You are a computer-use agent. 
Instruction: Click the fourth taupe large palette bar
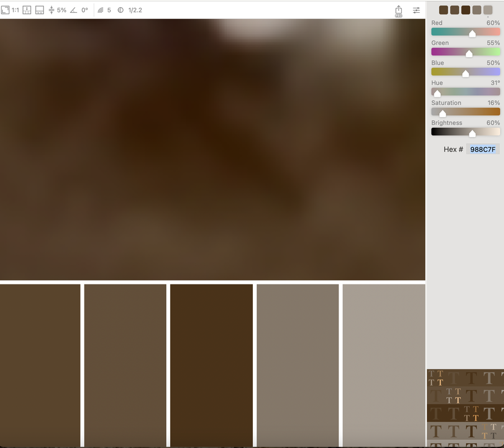click(x=298, y=365)
